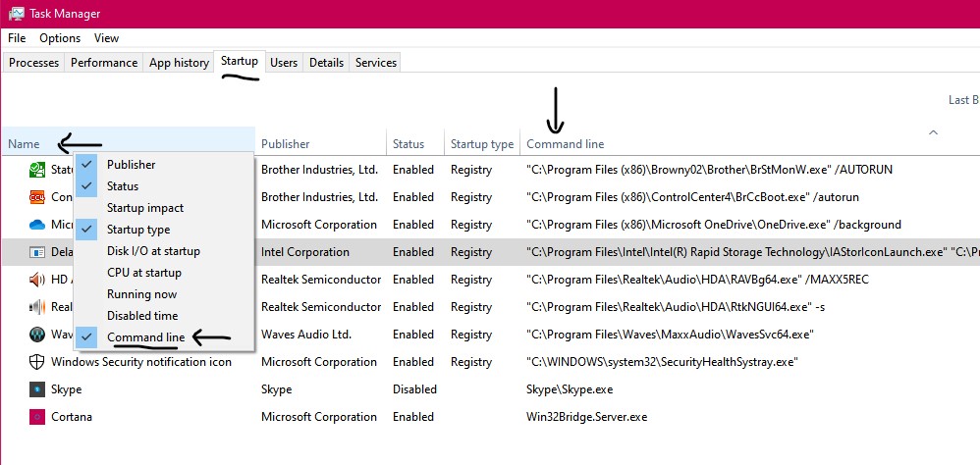Uncheck Publisher in the column menu
Screen dimensions: 980x465
pyautogui.click(x=164, y=165)
